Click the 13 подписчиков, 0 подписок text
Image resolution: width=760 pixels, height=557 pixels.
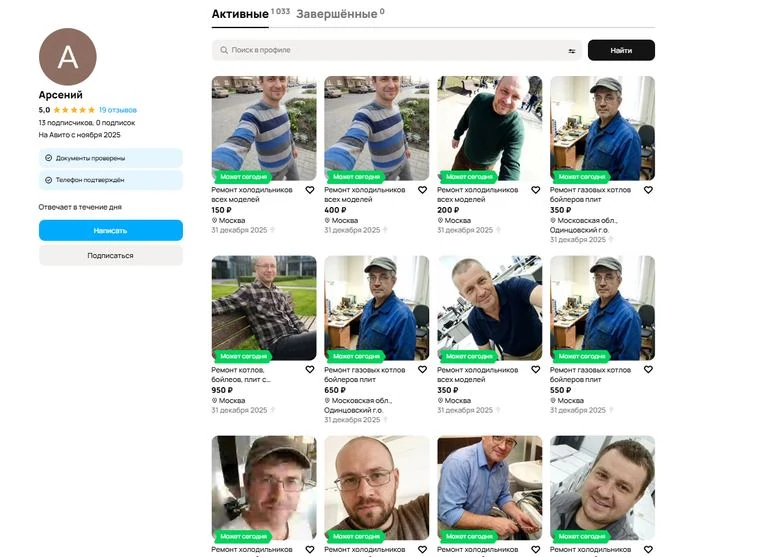coord(87,123)
